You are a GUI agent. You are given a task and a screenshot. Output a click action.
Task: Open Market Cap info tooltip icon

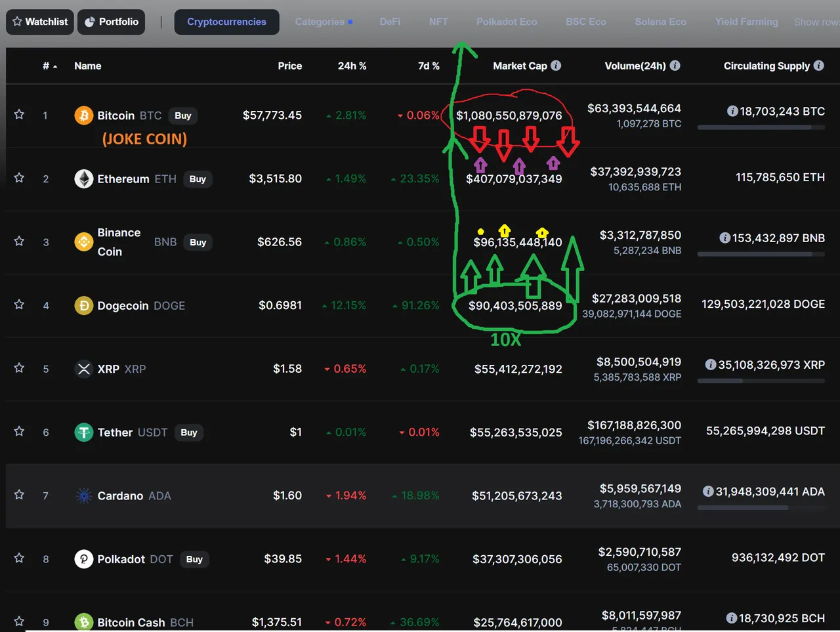tap(556, 66)
